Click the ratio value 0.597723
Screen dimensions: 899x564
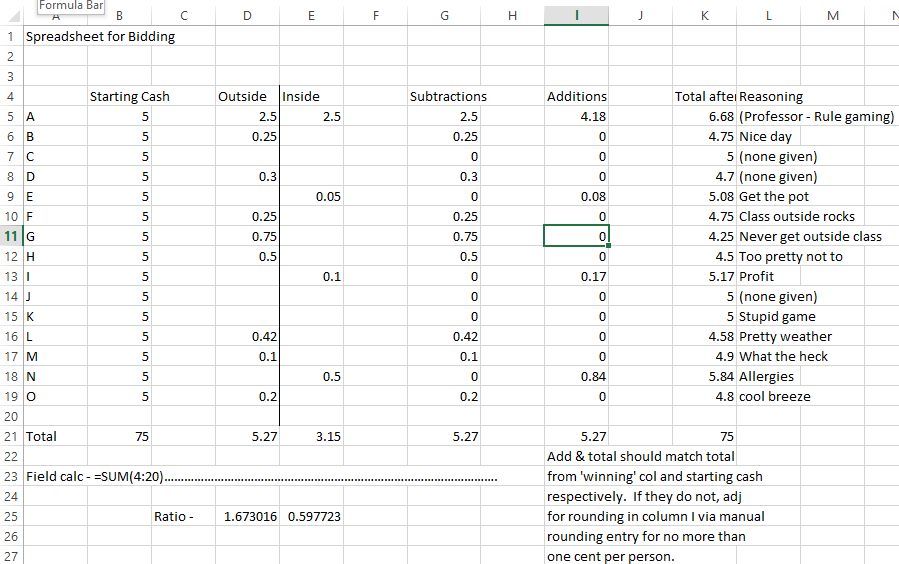click(x=312, y=517)
